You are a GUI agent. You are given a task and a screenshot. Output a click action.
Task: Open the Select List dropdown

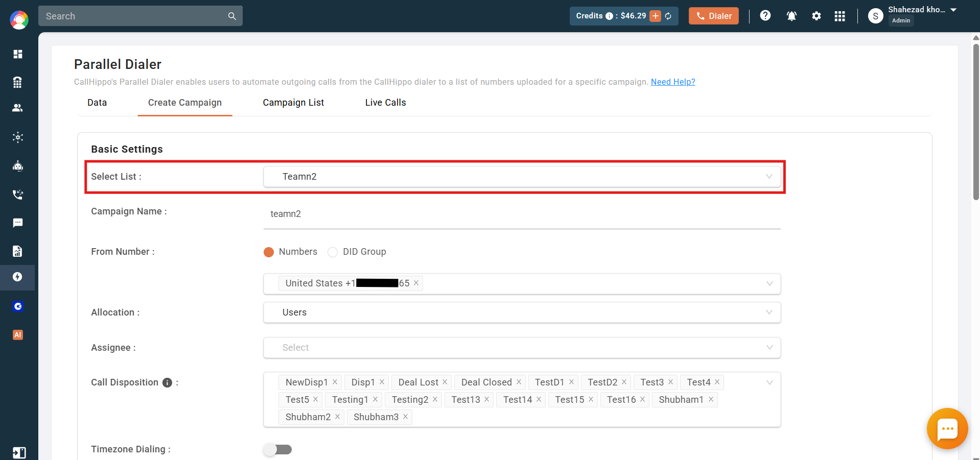click(x=522, y=177)
